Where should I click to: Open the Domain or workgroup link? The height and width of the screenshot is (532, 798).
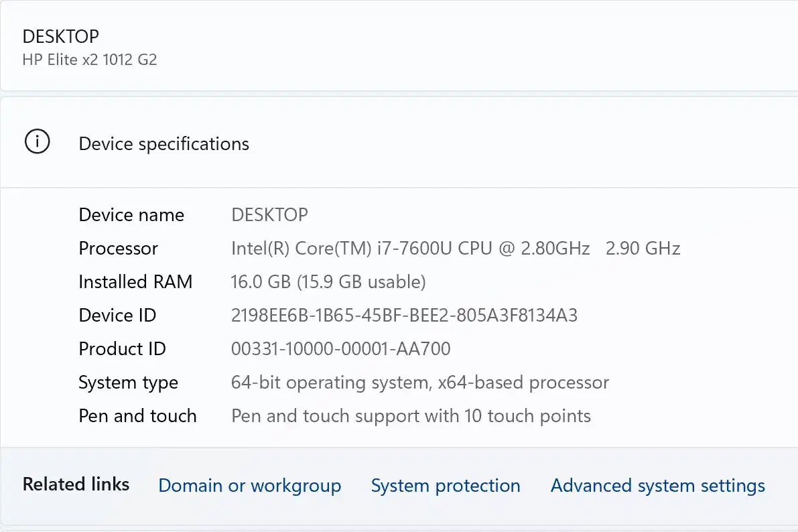coord(249,486)
